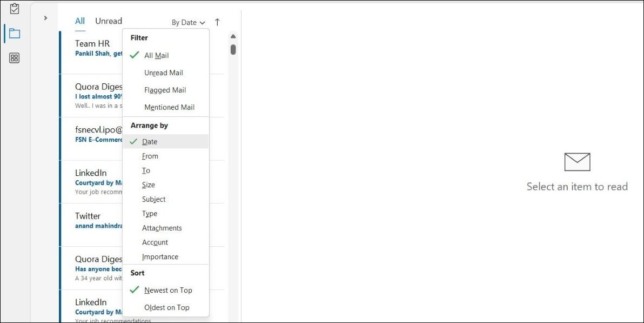
Task: Select the Flagged Mail filter option
Action: 165,90
